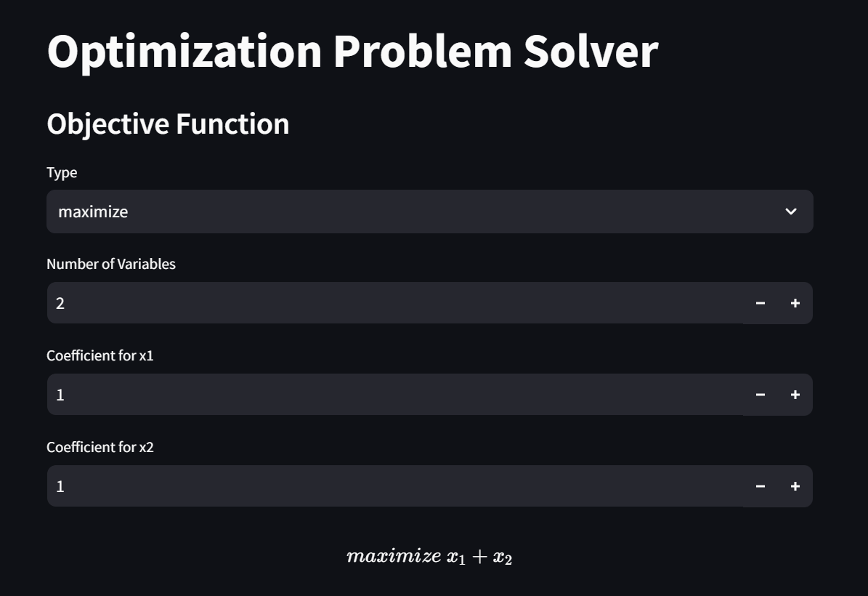The image size is (868, 596).
Task: Decrease Coefficient for x1 using minus icon
Action: (760, 394)
